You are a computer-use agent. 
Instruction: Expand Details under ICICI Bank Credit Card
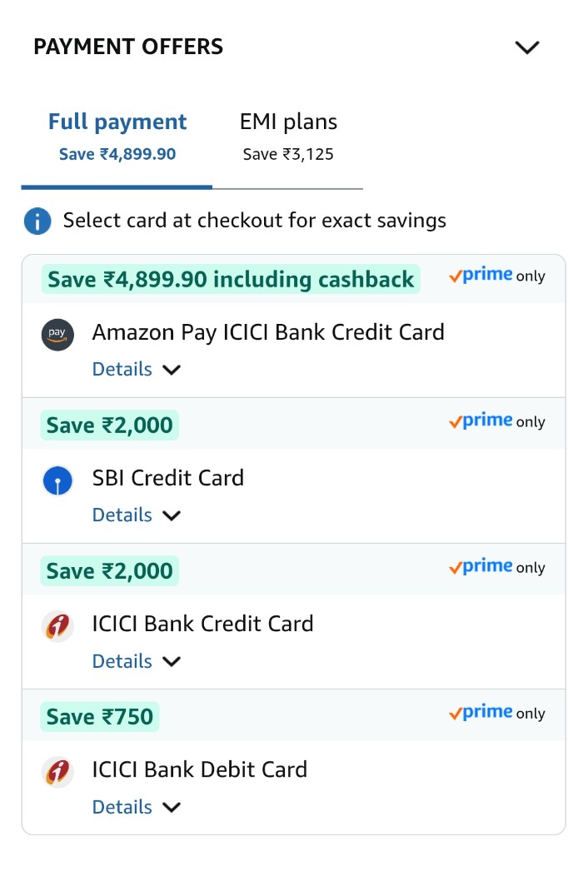click(x=137, y=661)
